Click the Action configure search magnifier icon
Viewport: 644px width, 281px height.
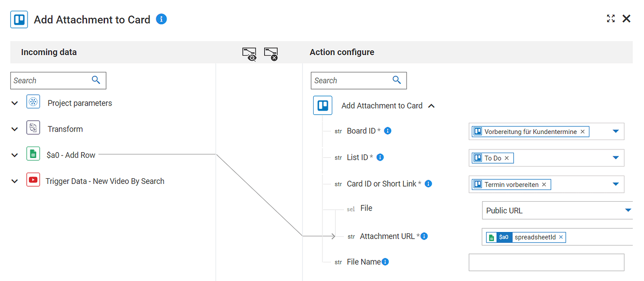397,80
